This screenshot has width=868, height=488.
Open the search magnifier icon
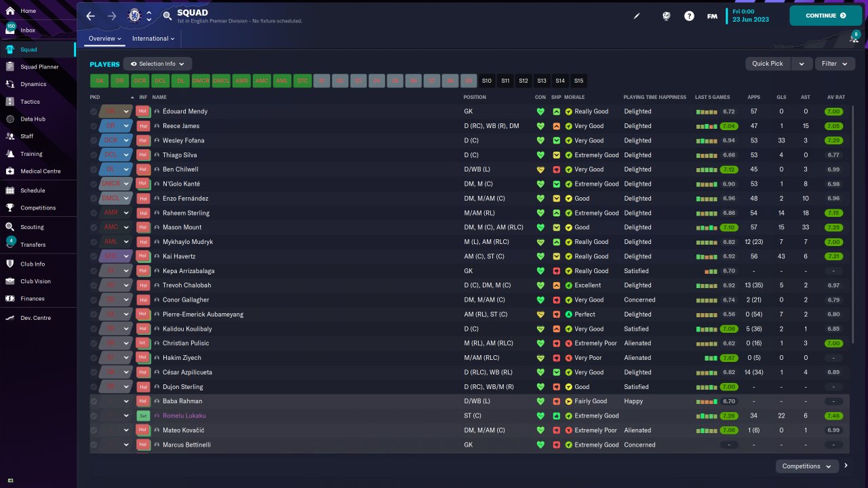(167, 16)
